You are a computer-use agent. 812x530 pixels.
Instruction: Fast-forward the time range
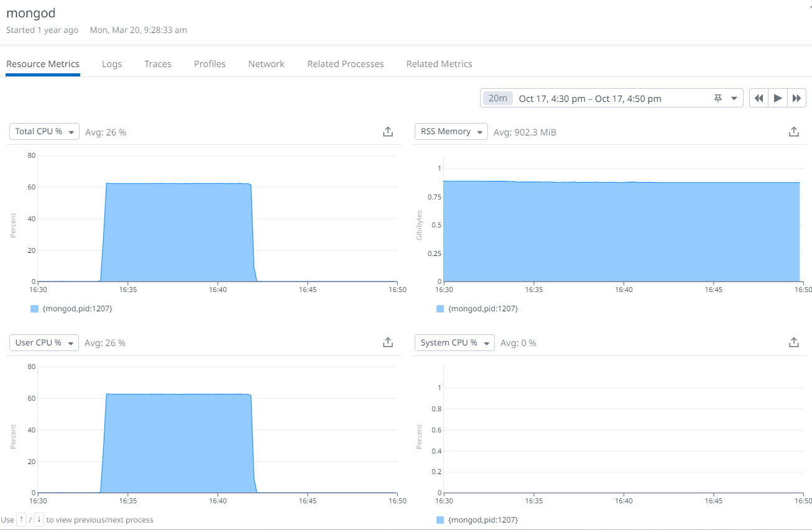[x=796, y=98]
